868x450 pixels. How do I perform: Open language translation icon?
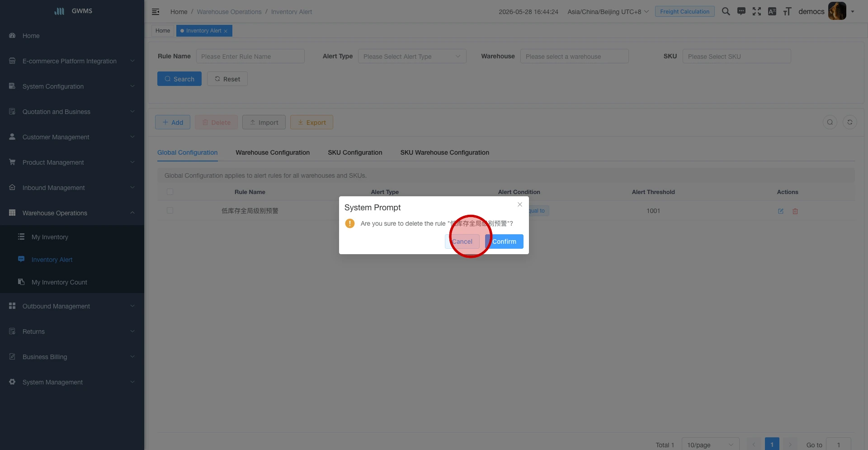(772, 11)
